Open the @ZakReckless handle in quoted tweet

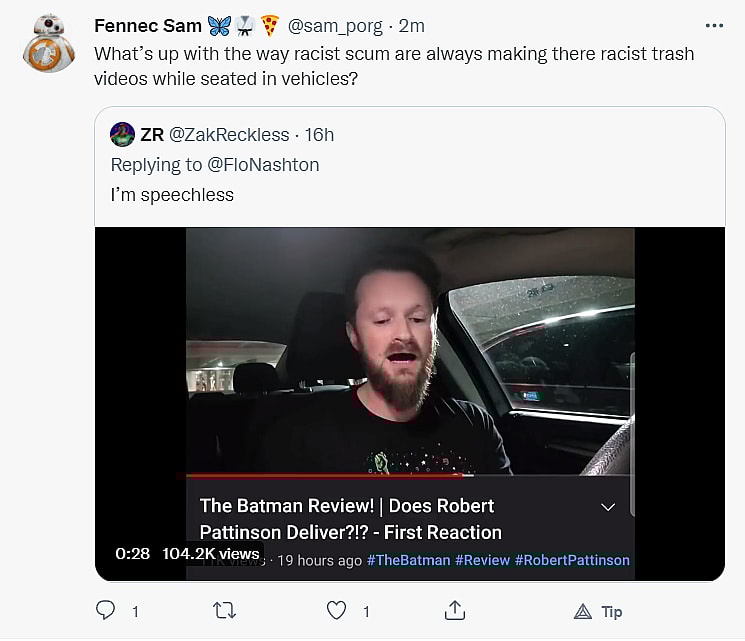(x=229, y=134)
